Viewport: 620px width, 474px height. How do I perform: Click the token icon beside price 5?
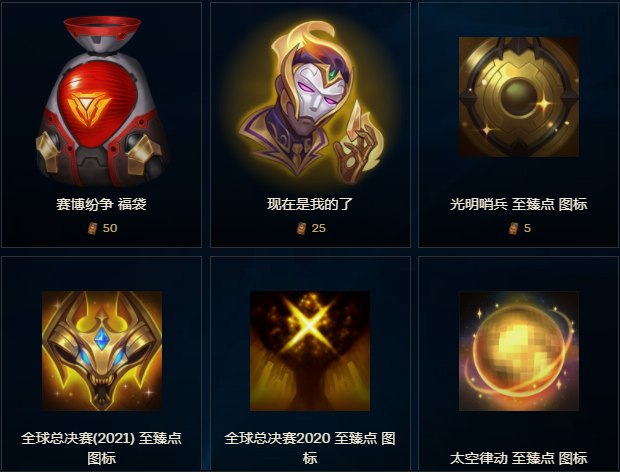click(x=514, y=228)
